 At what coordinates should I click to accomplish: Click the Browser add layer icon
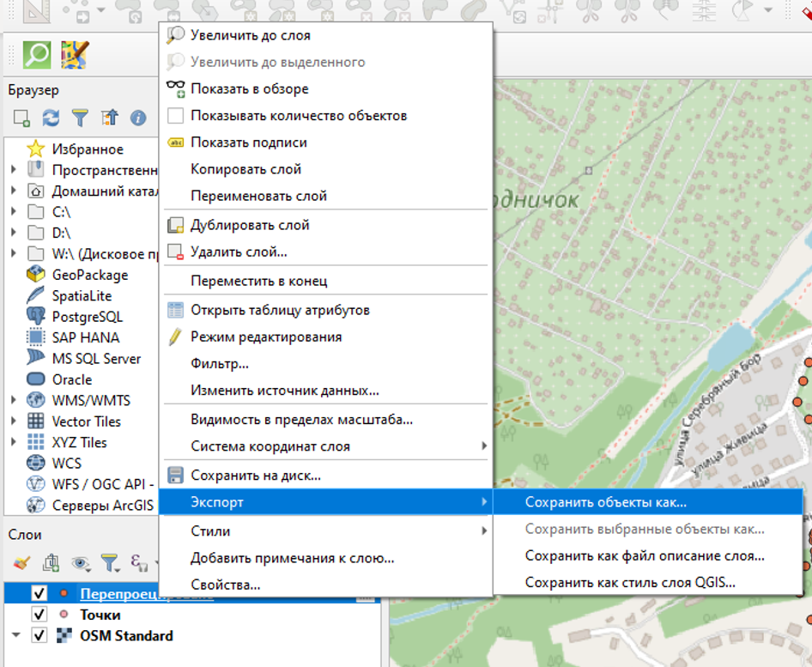pyautogui.click(x=22, y=118)
